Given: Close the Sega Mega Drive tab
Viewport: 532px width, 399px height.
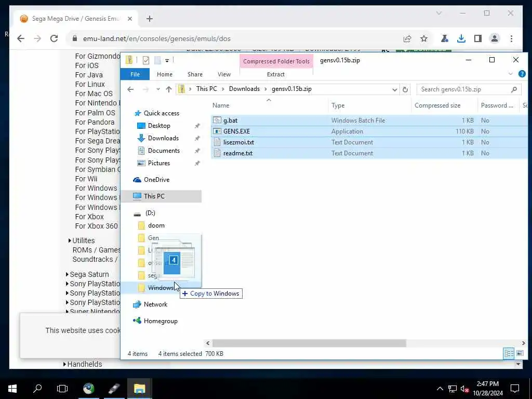Looking at the screenshot, I should pos(129,19).
